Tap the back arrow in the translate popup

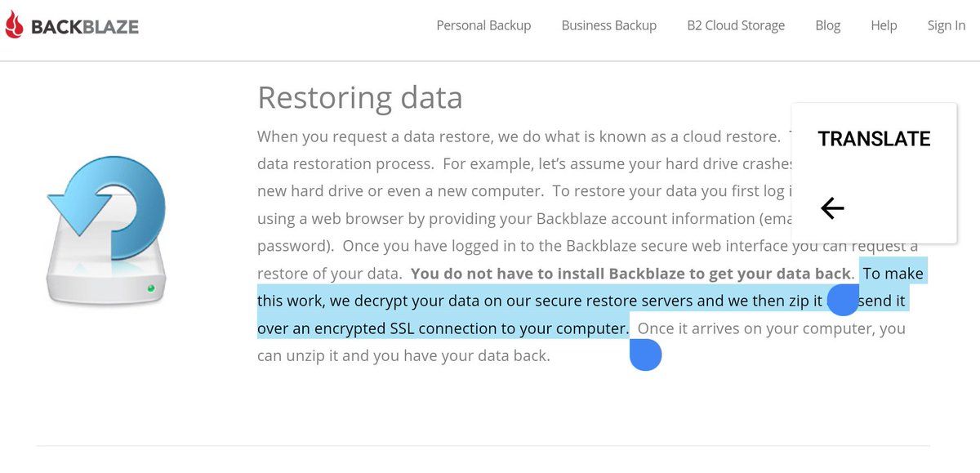tap(832, 208)
